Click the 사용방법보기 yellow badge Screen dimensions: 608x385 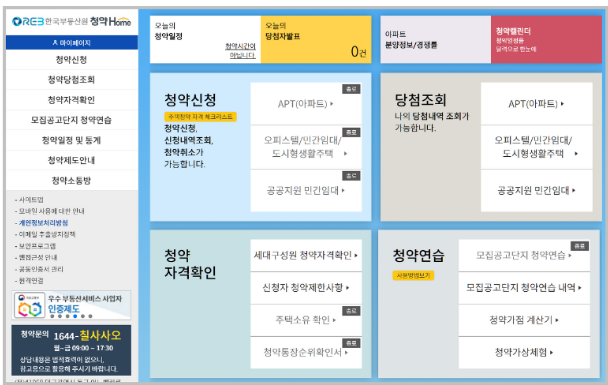coord(413,276)
